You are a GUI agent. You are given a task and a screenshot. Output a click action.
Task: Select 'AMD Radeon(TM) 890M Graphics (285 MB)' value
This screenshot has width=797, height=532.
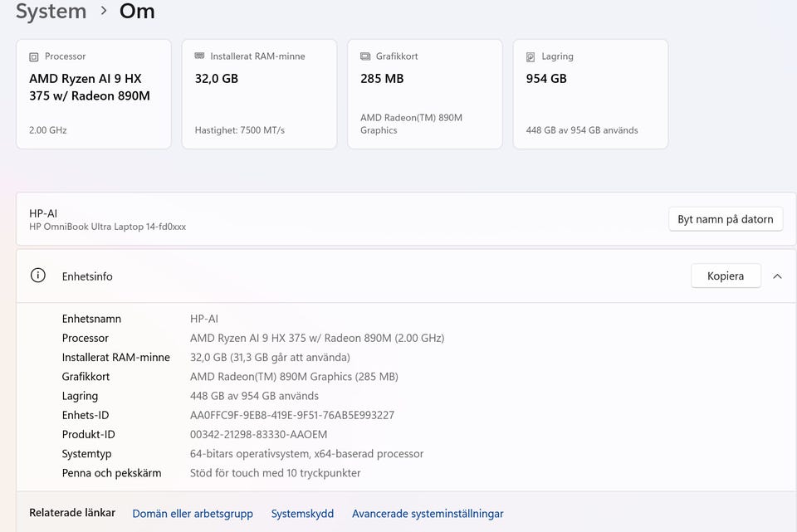pyautogui.click(x=294, y=377)
